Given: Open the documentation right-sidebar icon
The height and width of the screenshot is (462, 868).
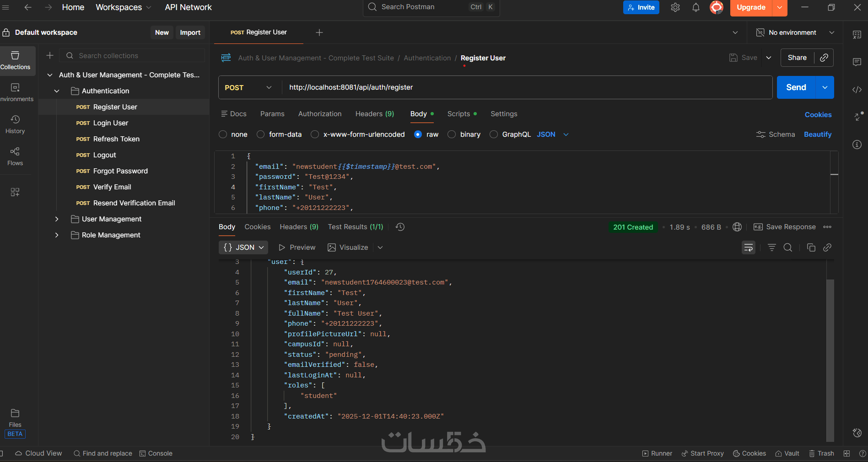Looking at the screenshot, I should click(x=857, y=35).
